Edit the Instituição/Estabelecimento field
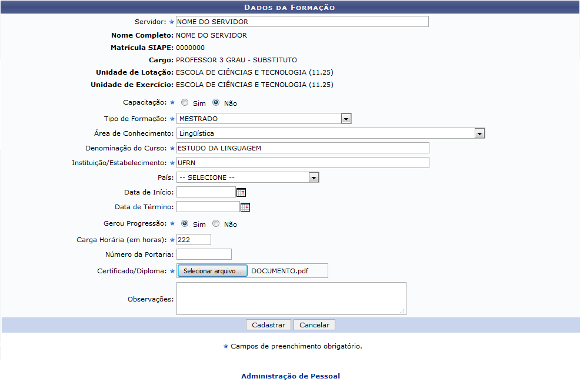Viewport: 580px width, 392px height. click(302, 163)
